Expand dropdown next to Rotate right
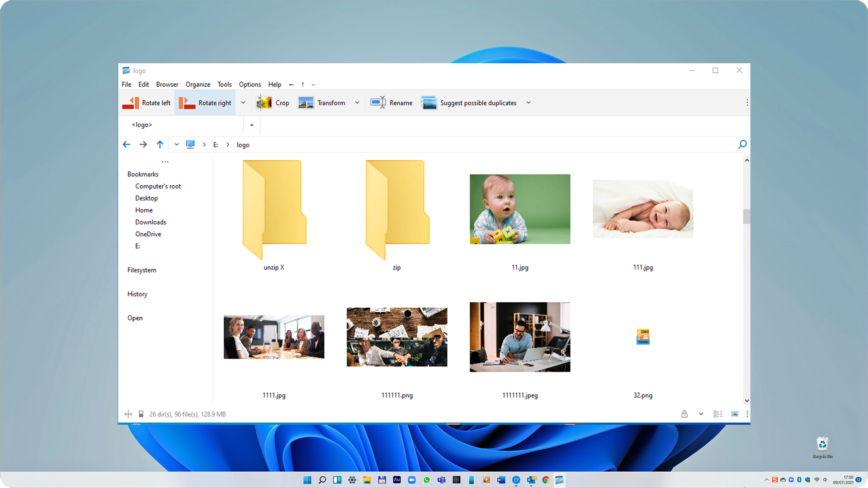Image resolution: width=868 pixels, height=488 pixels. pyautogui.click(x=243, y=103)
